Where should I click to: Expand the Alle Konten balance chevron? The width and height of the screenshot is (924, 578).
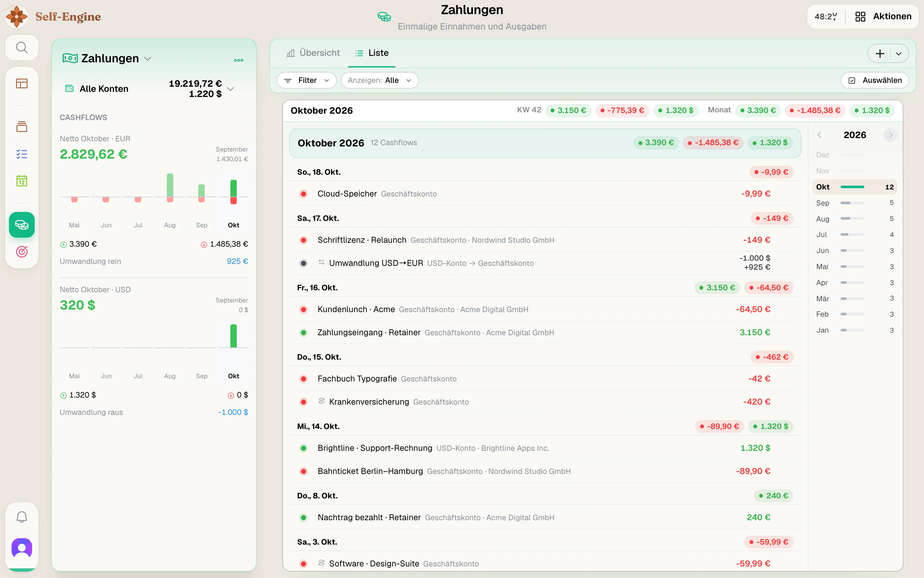click(230, 89)
